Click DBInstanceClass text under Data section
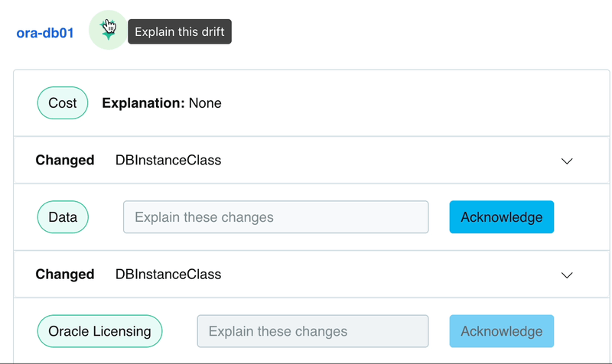612x364 pixels. click(168, 274)
